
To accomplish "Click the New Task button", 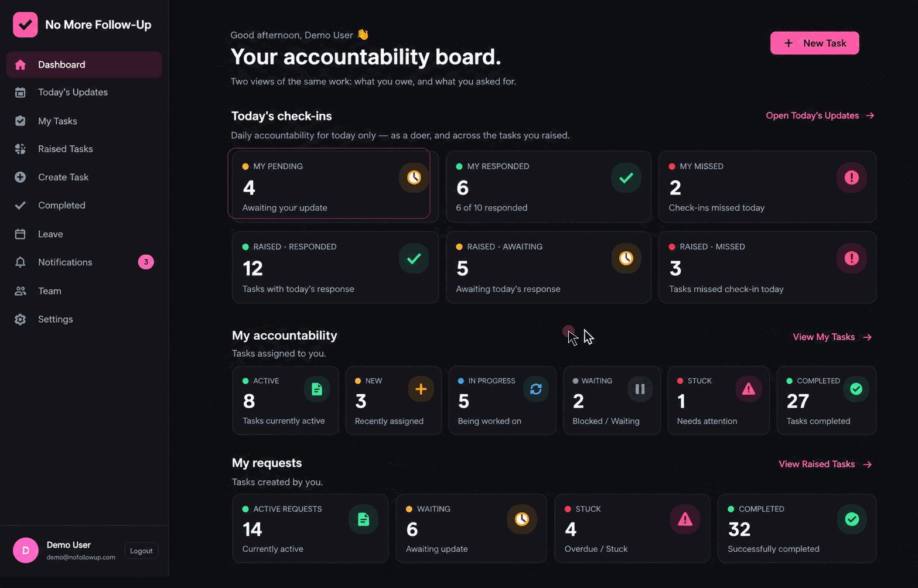I will (814, 43).
